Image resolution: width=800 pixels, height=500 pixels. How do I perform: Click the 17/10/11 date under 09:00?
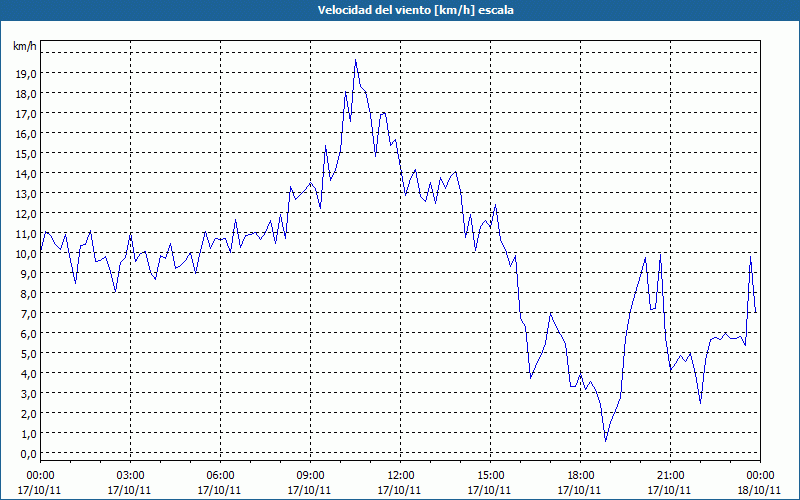click(x=309, y=490)
